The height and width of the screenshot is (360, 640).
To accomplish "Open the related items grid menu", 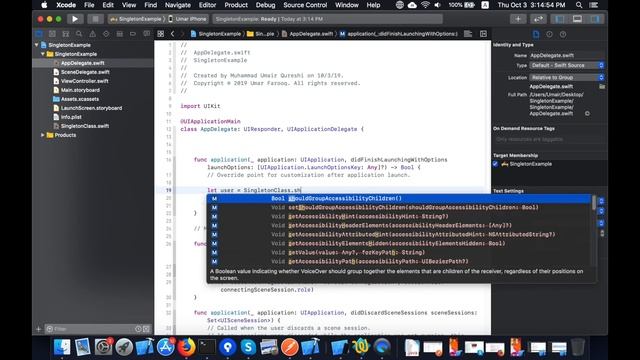I will tap(161, 34).
